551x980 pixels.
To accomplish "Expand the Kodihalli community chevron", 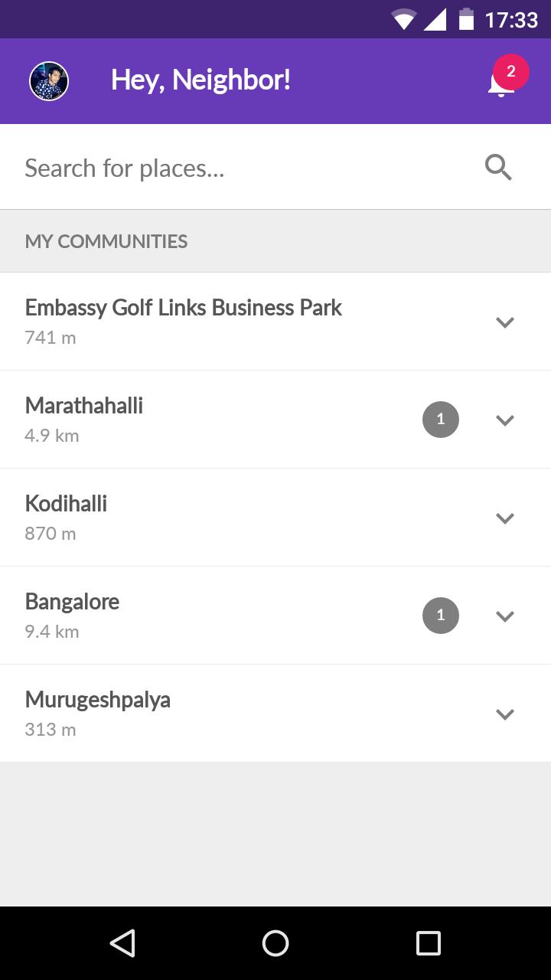I will 504,518.
